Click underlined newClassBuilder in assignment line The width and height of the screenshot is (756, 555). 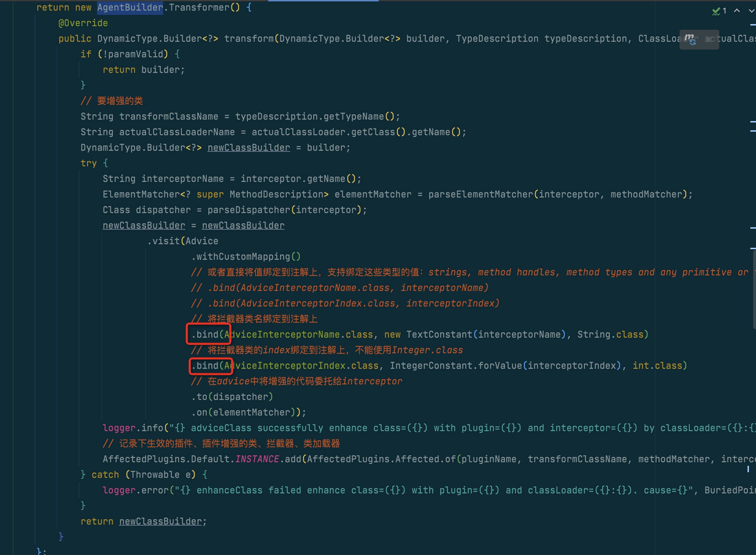click(144, 225)
